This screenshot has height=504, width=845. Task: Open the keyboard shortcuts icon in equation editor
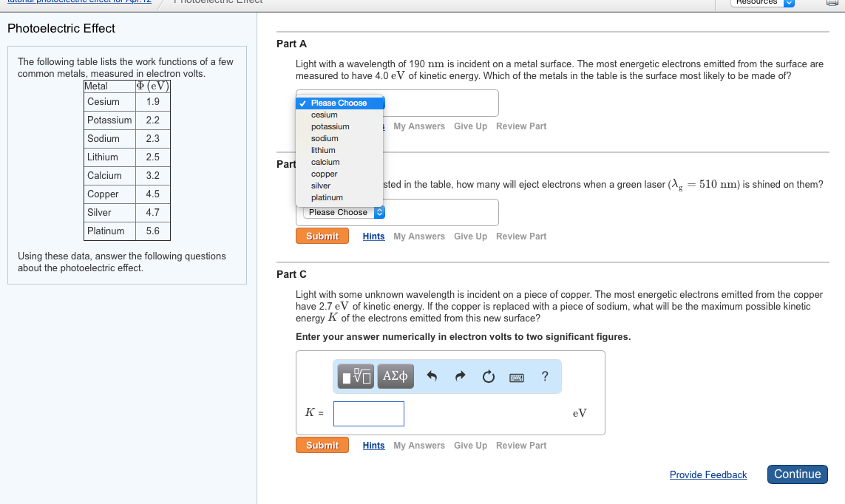coord(516,377)
